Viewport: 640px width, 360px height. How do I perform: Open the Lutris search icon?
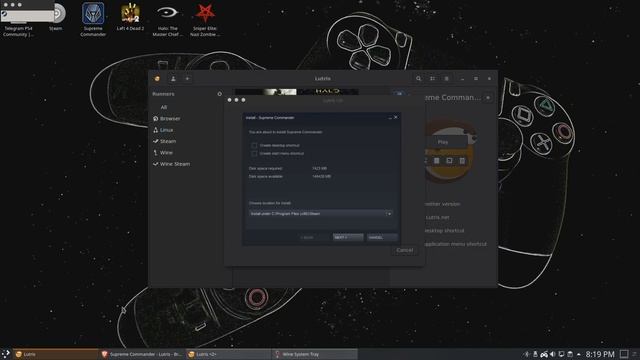point(418,78)
